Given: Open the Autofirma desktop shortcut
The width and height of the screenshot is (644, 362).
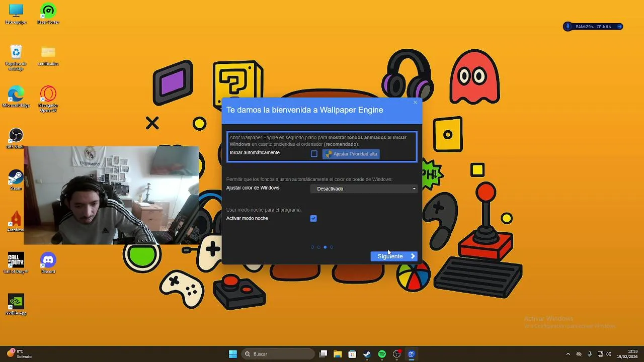Looking at the screenshot, I should tap(16, 222).
